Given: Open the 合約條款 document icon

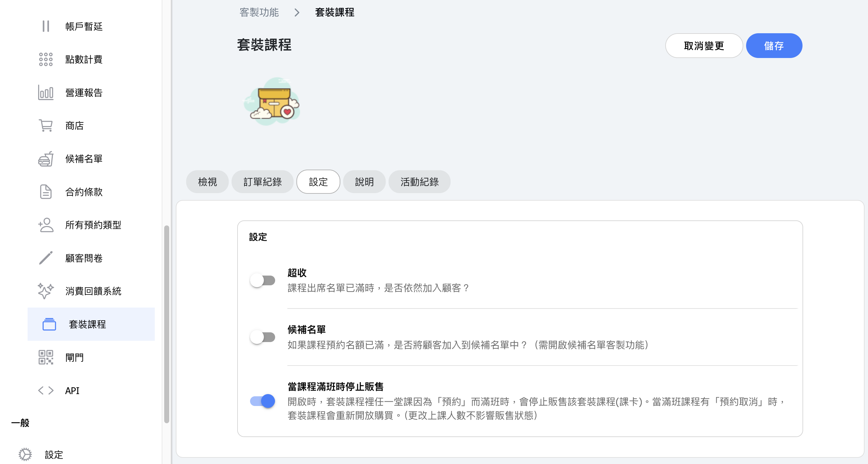Looking at the screenshot, I should pos(46,192).
